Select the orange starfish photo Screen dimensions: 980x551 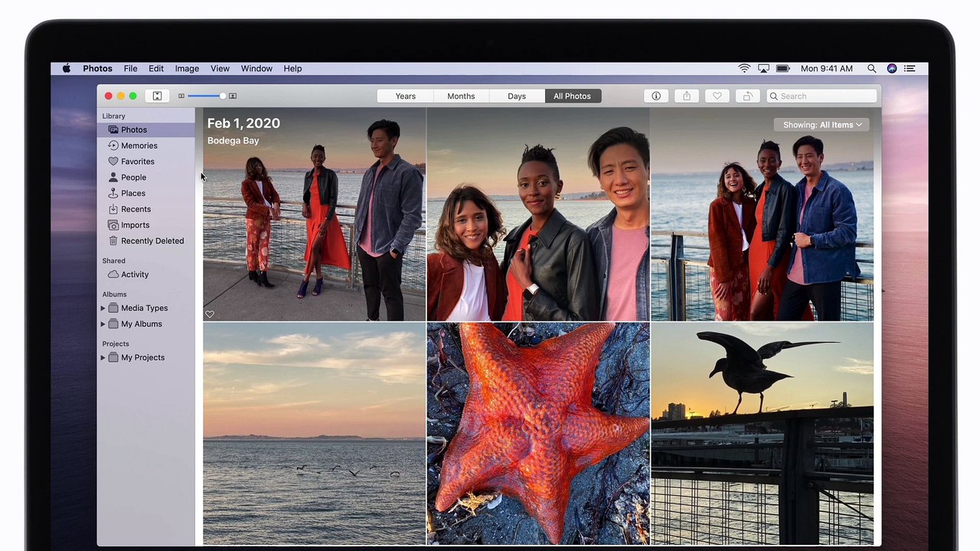(x=538, y=434)
